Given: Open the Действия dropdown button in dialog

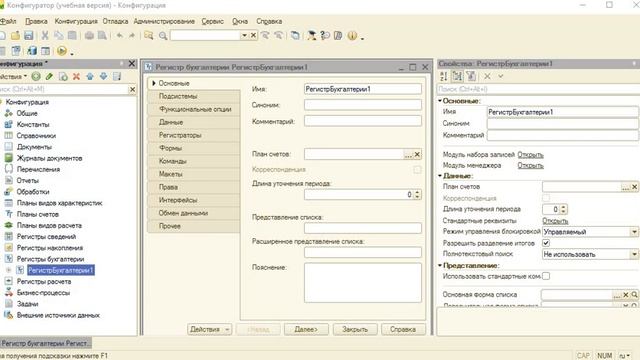Looking at the screenshot, I should (x=210, y=329).
